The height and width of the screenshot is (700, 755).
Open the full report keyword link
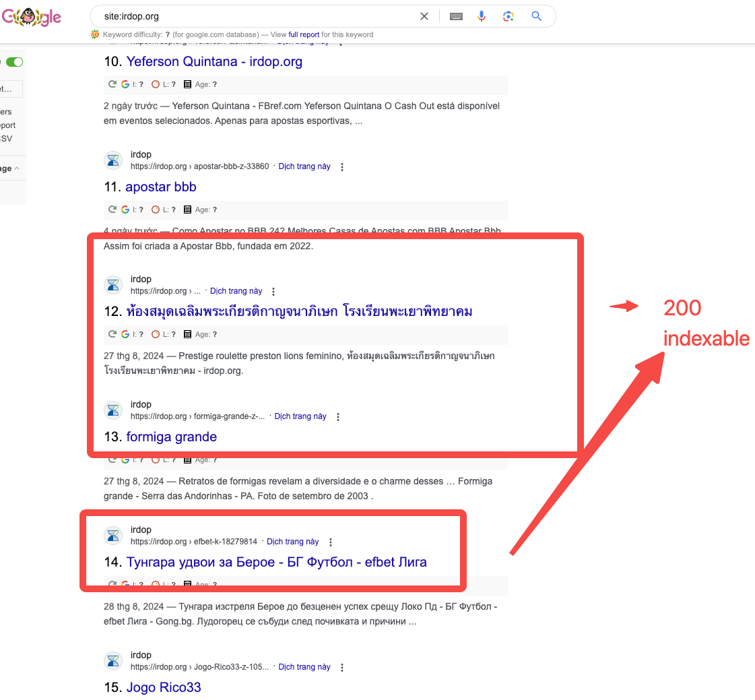(304, 34)
